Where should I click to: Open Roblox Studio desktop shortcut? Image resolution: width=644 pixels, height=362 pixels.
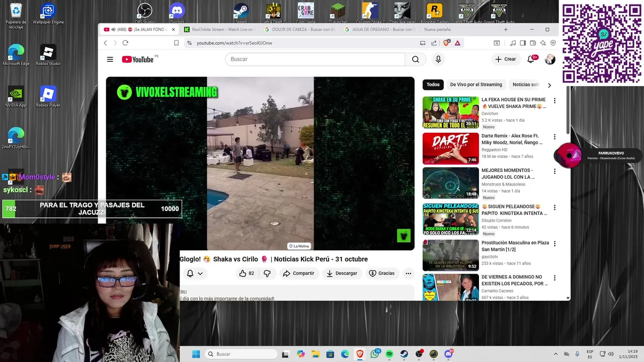(x=48, y=55)
